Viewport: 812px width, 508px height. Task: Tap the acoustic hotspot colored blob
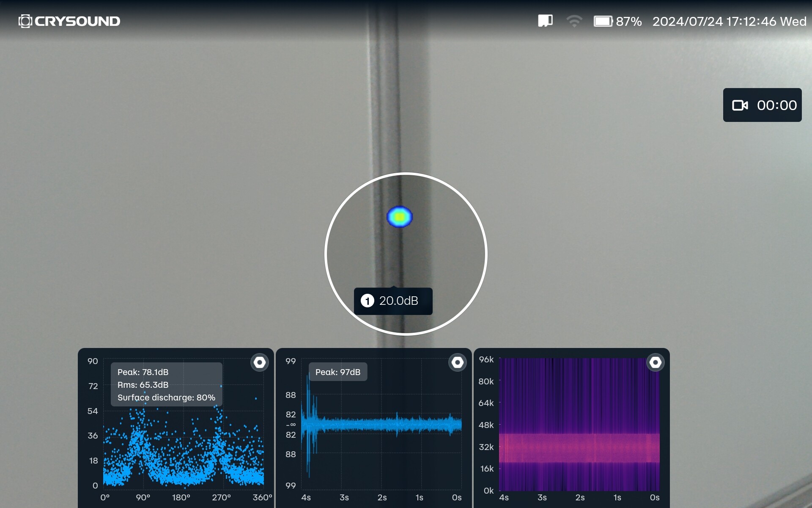[x=399, y=217]
